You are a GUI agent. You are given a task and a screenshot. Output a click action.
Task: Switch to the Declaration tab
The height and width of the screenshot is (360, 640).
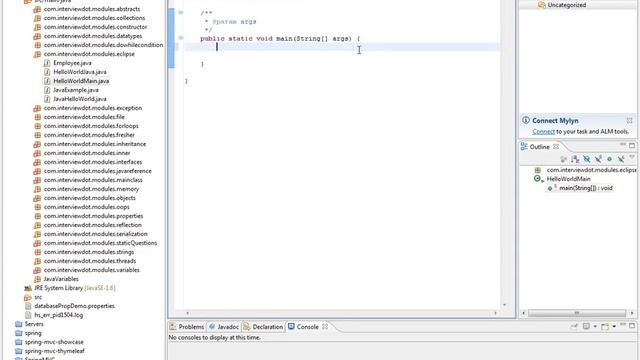point(263,327)
